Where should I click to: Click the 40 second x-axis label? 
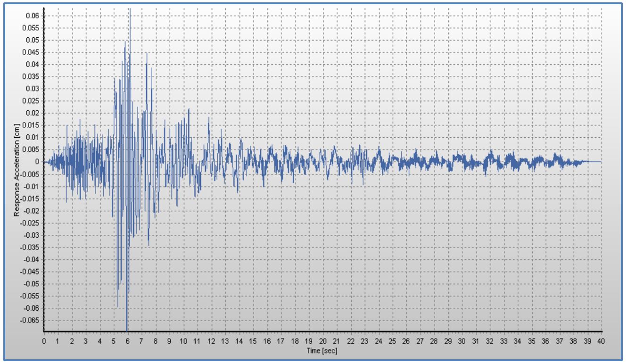point(601,341)
